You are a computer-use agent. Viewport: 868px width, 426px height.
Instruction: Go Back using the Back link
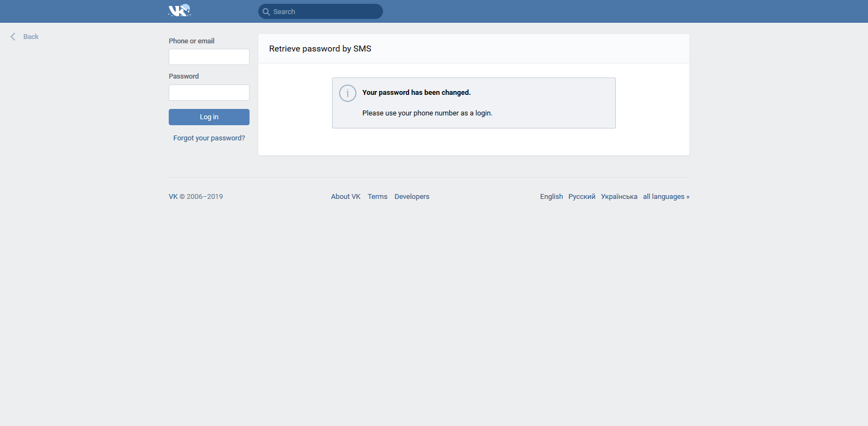pos(31,37)
